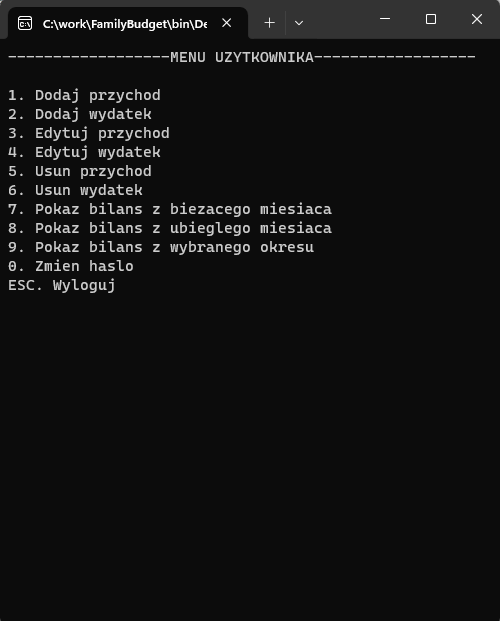The image size is (500, 621).
Task: Click the Usun przychod option text
Action: 93,171
